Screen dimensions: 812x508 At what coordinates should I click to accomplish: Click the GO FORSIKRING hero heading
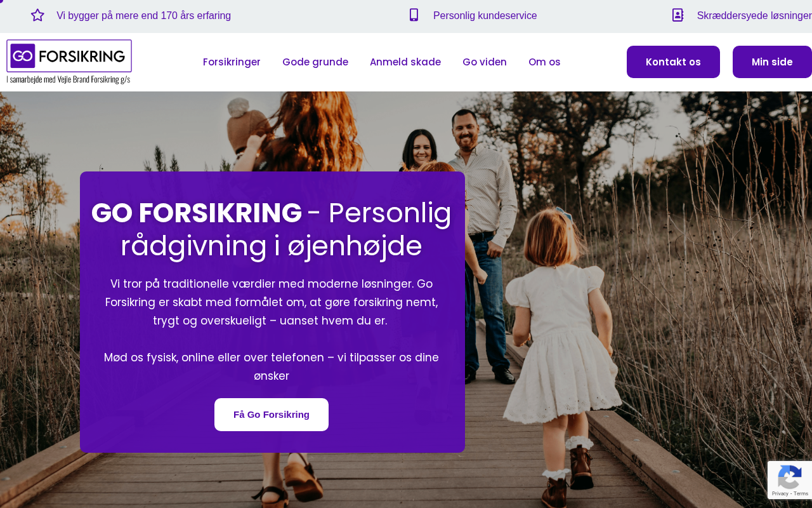coord(272,229)
